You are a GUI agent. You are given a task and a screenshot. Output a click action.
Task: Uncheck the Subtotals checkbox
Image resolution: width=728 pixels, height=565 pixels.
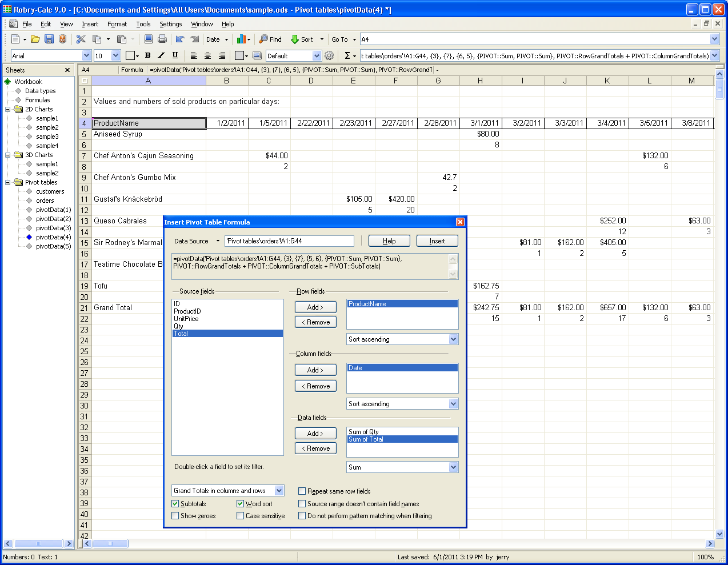[x=175, y=504]
